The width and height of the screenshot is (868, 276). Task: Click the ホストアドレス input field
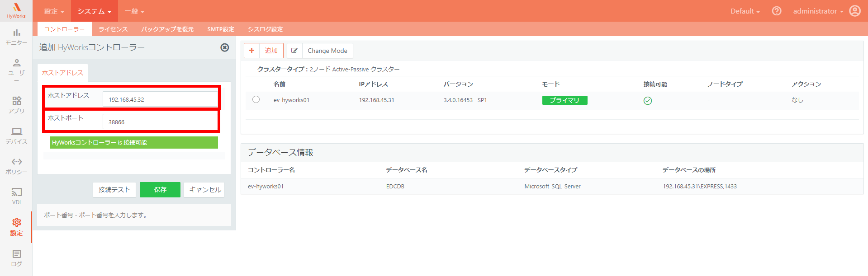(160, 99)
